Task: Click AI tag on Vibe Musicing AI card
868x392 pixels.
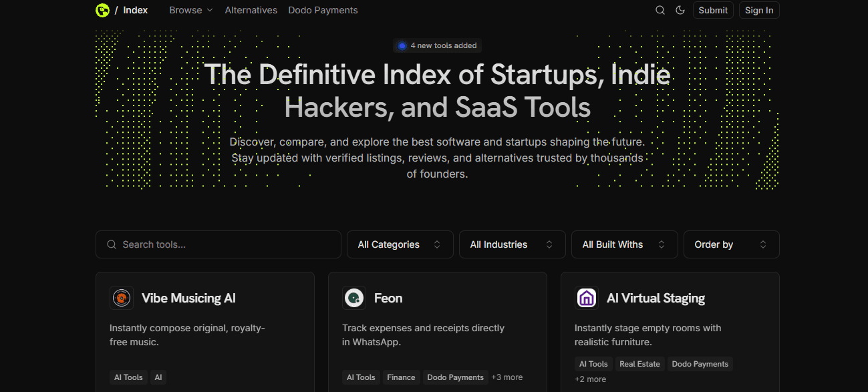Action: 158,377
